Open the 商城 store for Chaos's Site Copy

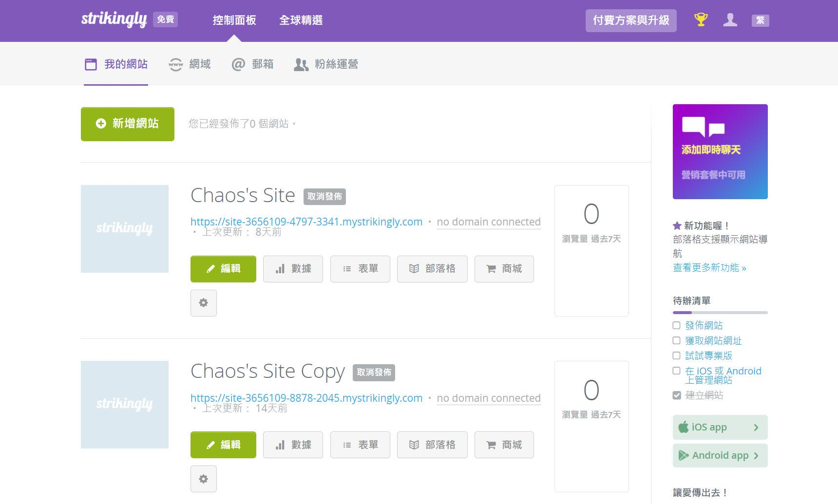point(504,445)
